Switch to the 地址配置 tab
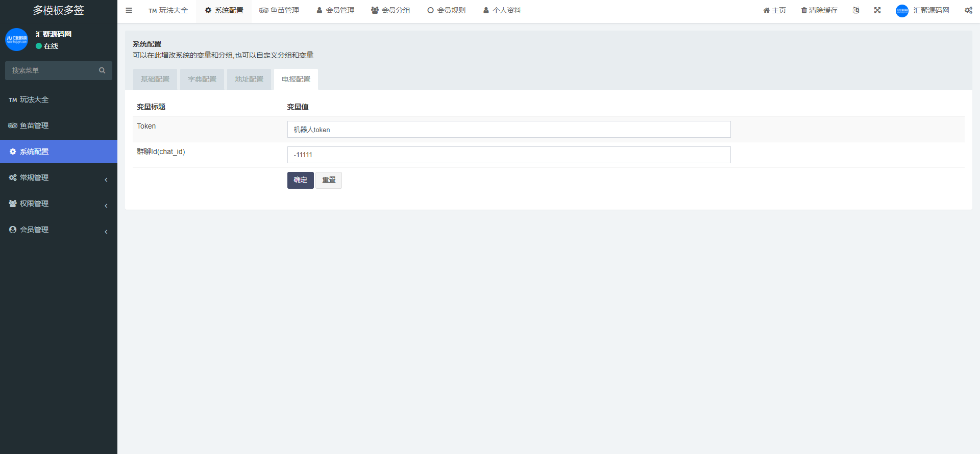This screenshot has height=454, width=980. (x=249, y=79)
